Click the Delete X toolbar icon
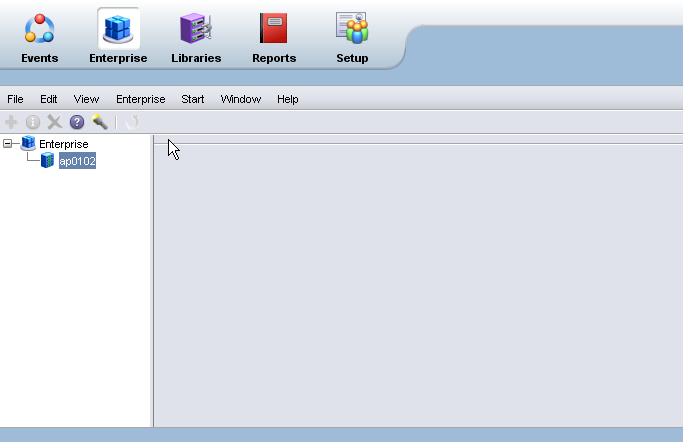This screenshot has width=683, height=442. tap(54, 122)
